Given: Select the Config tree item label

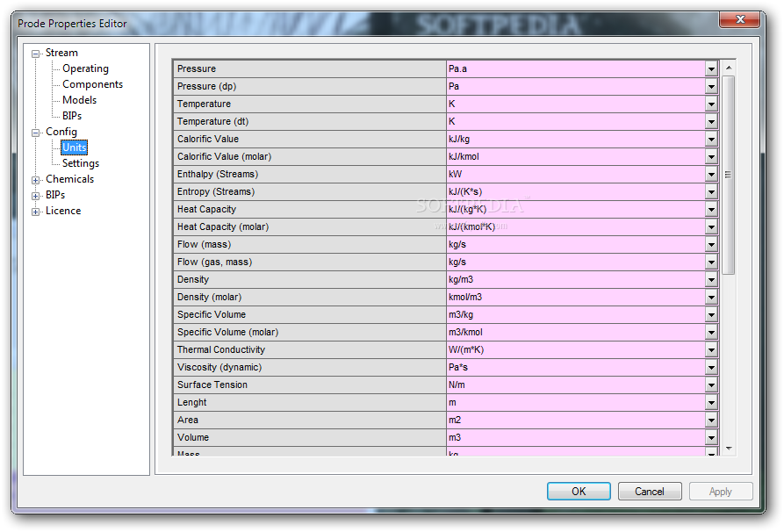Looking at the screenshot, I should tap(61, 132).
